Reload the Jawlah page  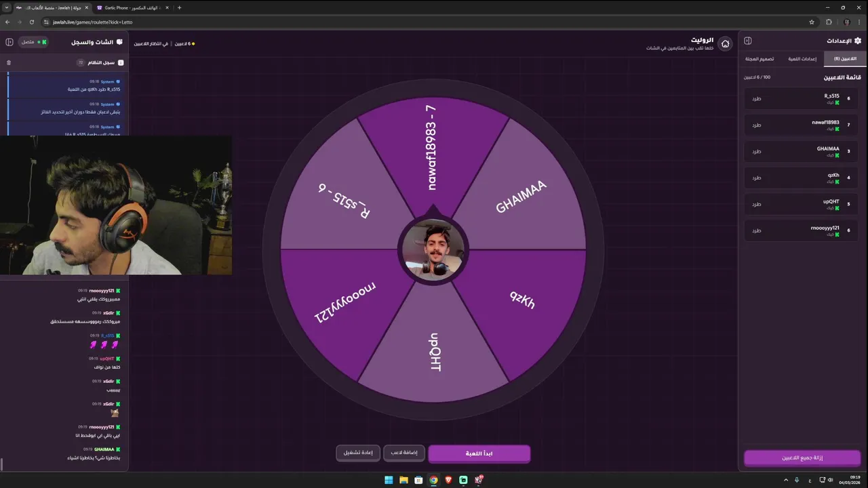(x=32, y=22)
